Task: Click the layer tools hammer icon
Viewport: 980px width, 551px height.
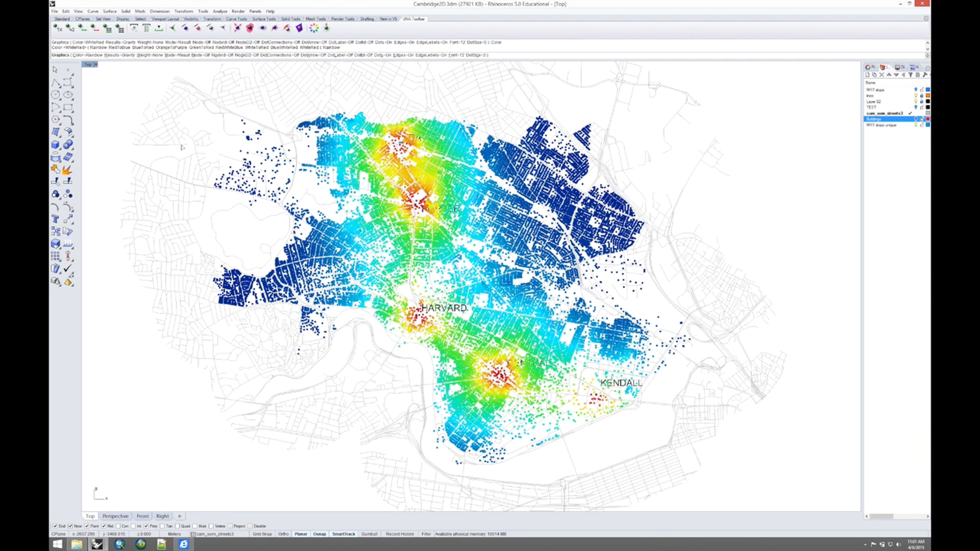Action: click(925, 75)
